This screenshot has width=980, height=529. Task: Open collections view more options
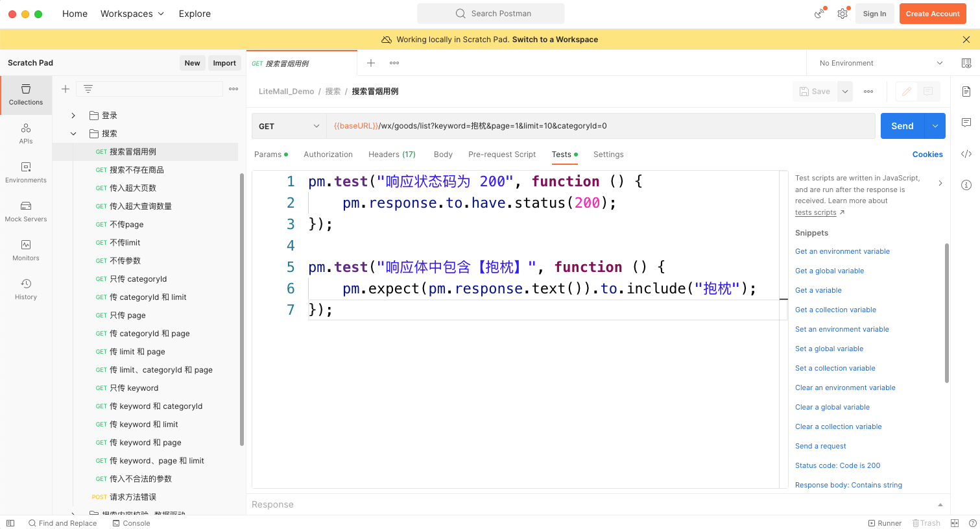[x=233, y=89]
